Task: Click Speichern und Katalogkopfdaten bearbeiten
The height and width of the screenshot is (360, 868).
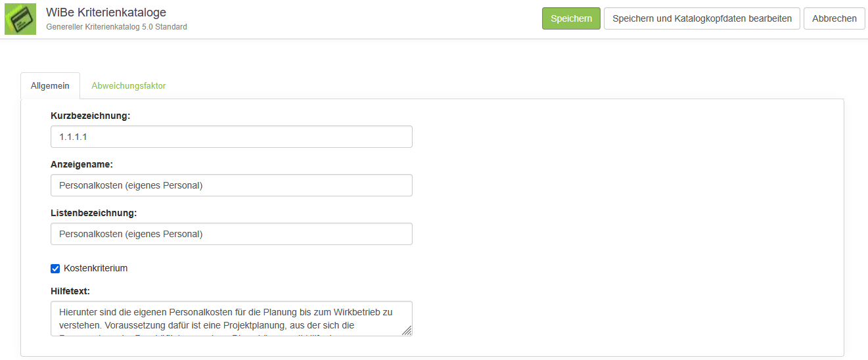Action: [x=702, y=18]
